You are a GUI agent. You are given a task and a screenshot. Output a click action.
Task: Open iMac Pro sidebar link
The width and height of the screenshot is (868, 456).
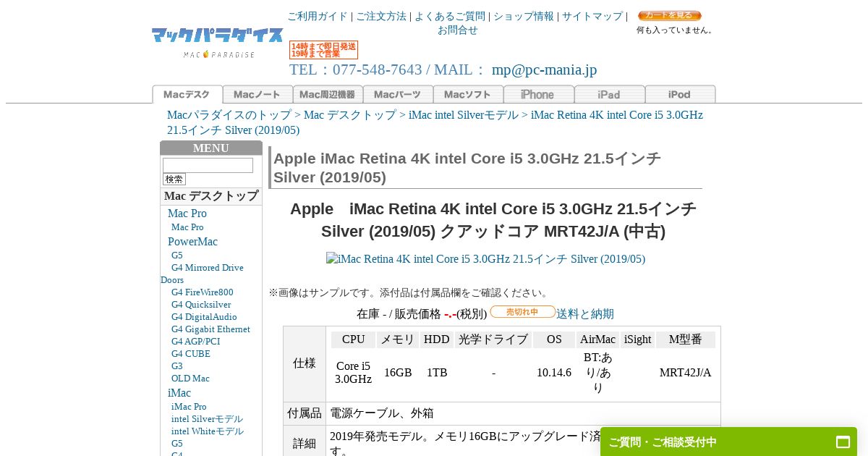(189, 406)
